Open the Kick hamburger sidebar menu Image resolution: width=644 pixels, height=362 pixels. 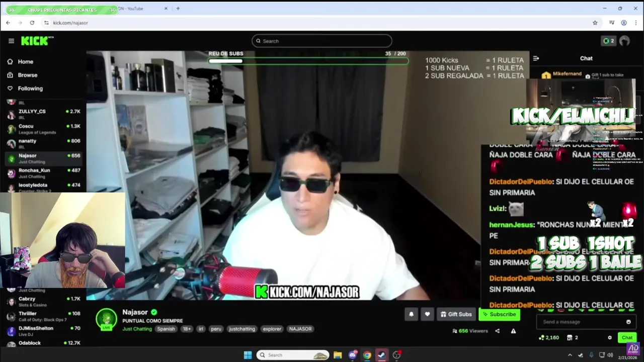click(x=11, y=41)
